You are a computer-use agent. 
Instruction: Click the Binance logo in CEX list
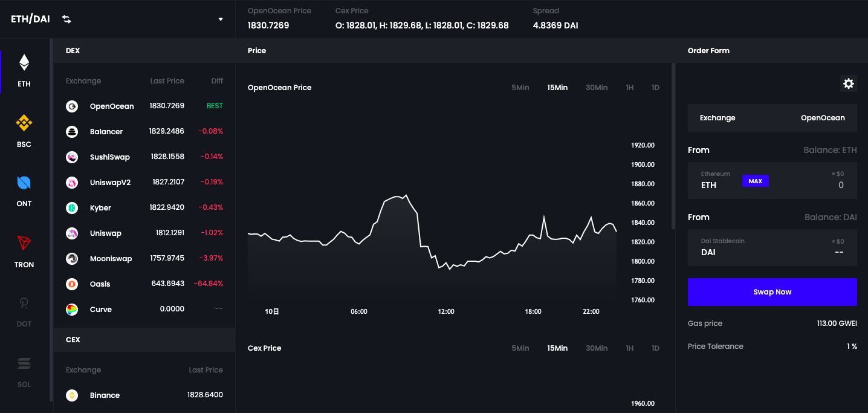tap(72, 395)
